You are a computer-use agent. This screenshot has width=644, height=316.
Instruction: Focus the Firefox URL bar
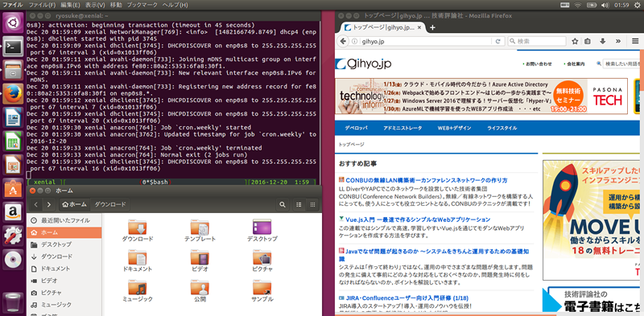427,41
